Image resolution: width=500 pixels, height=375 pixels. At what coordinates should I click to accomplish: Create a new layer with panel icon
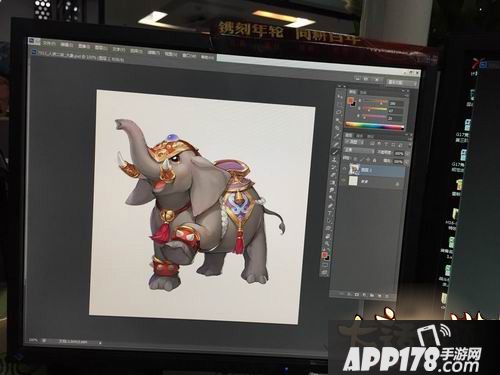pyautogui.click(x=380, y=296)
